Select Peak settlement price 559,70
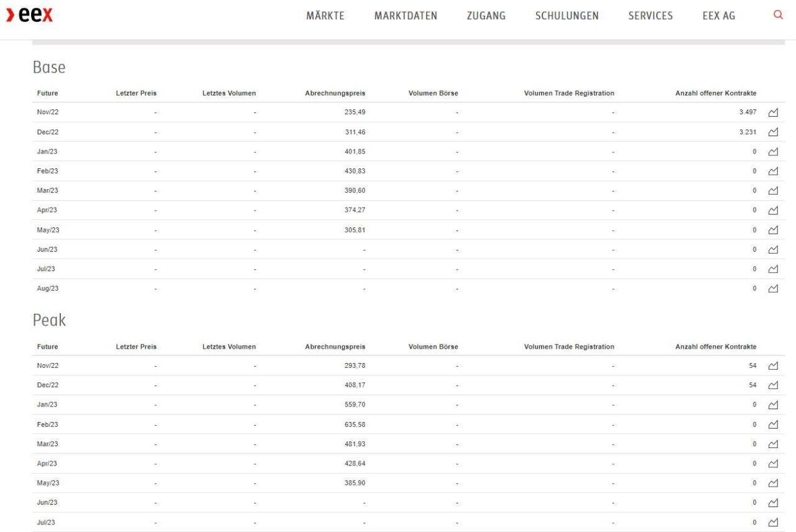Image resolution: width=796 pixels, height=532 pixels. point(355,405)
